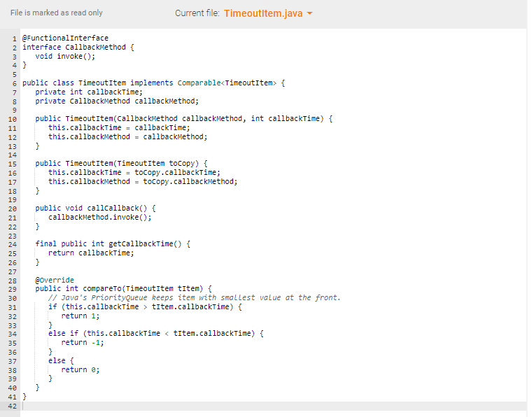532x417 pixels.
Task: Click 'this.callbackMethod = callbackMethod;' line
Action: click(x=127, y=137)
